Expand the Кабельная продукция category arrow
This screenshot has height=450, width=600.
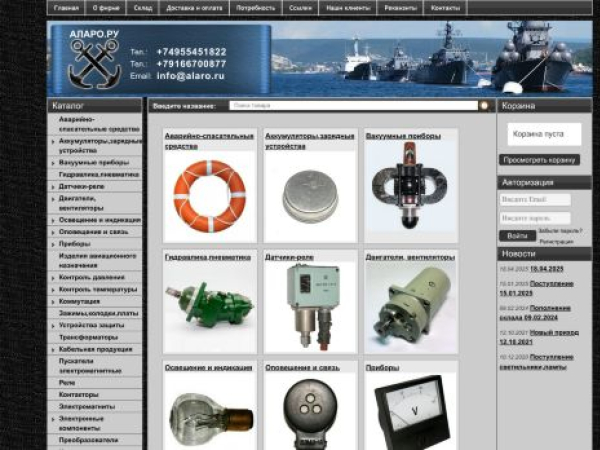coord(53,349)
